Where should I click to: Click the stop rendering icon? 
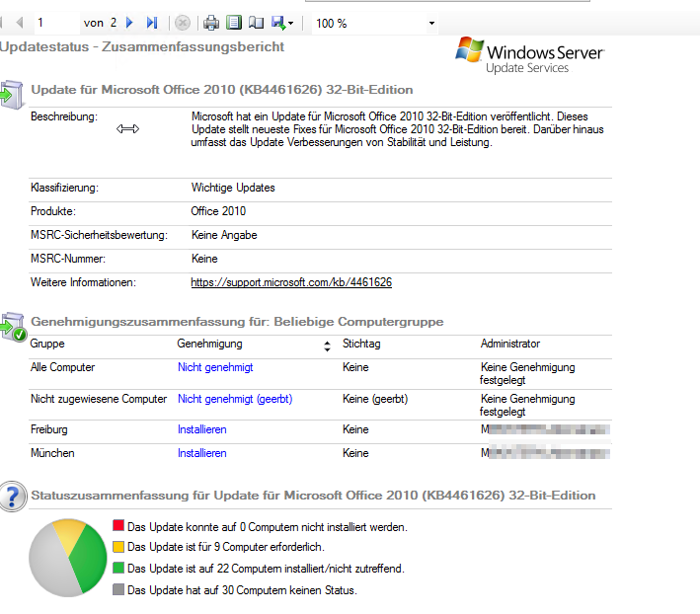[x=182, y=23]
